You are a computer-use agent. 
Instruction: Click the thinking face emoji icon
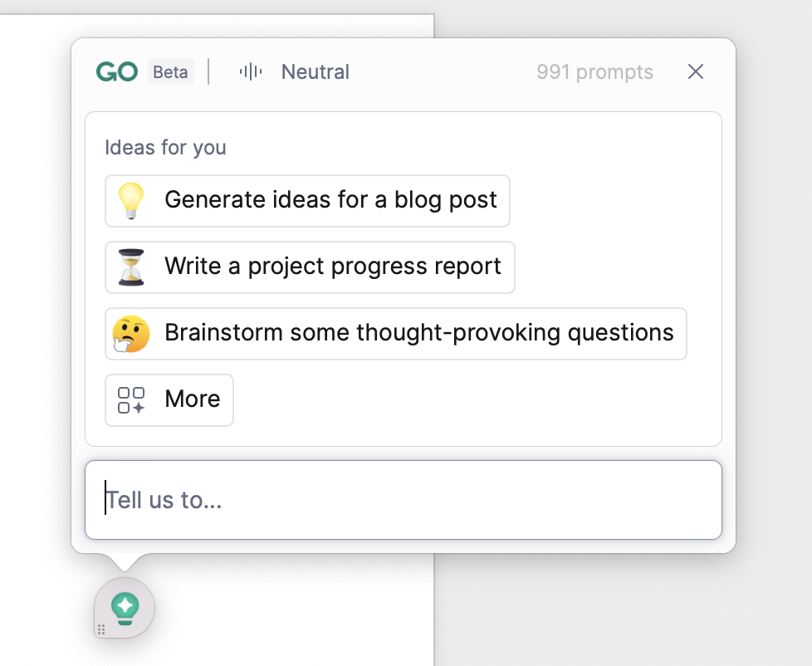(131, 334)
